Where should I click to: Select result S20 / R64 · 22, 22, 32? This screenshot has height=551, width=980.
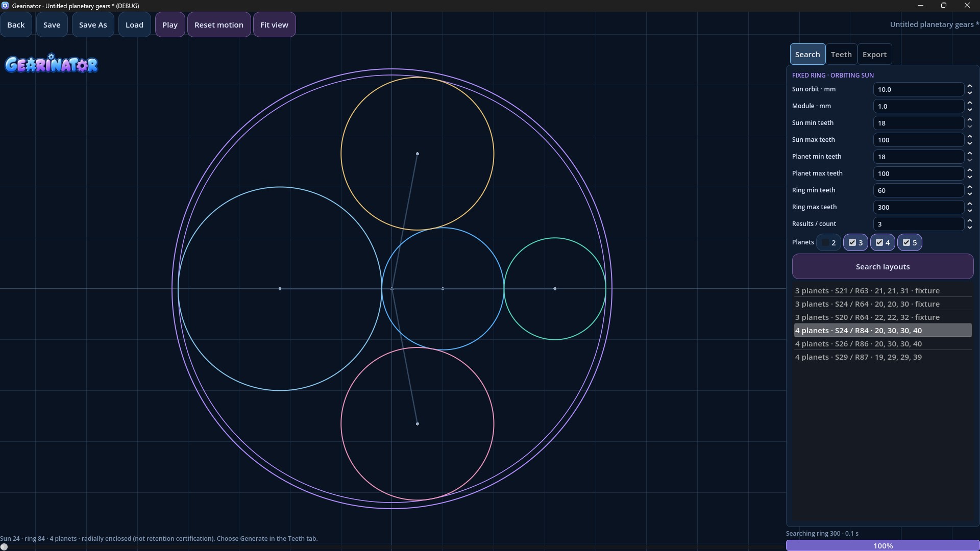click(883, 317)
